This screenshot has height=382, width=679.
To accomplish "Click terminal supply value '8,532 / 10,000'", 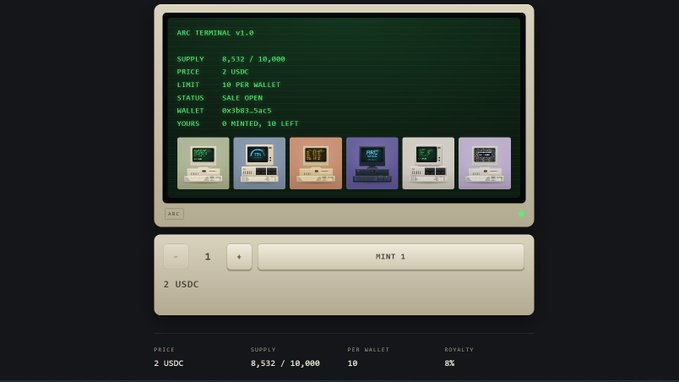I will [x=254, y=59].
